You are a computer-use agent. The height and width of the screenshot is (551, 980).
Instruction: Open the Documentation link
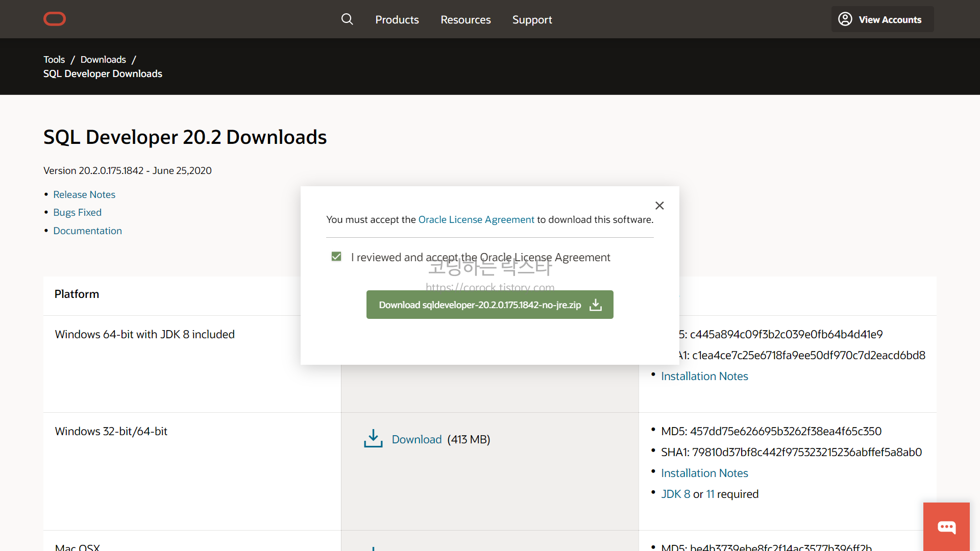(87, 231)
